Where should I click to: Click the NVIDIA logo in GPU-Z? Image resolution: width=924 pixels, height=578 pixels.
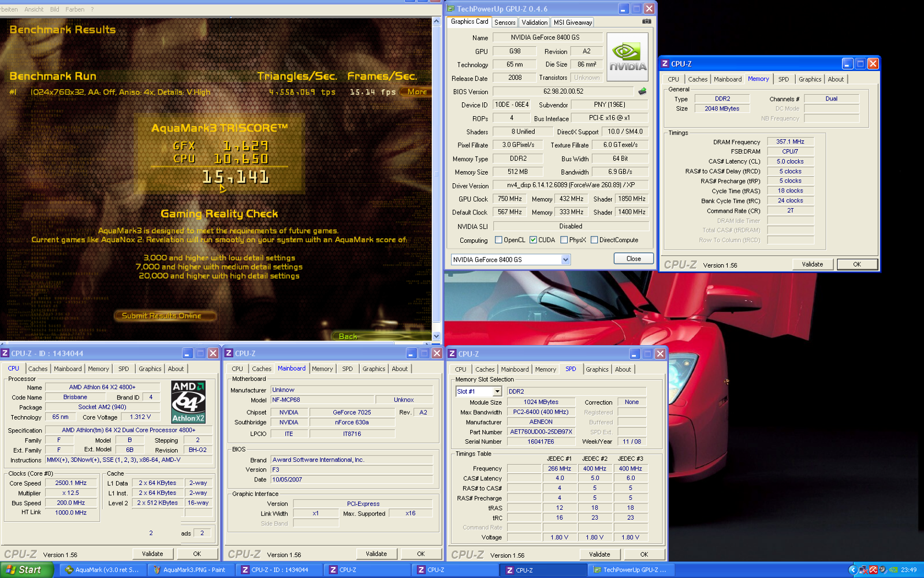pyautogui.click(x=627, y=56)
